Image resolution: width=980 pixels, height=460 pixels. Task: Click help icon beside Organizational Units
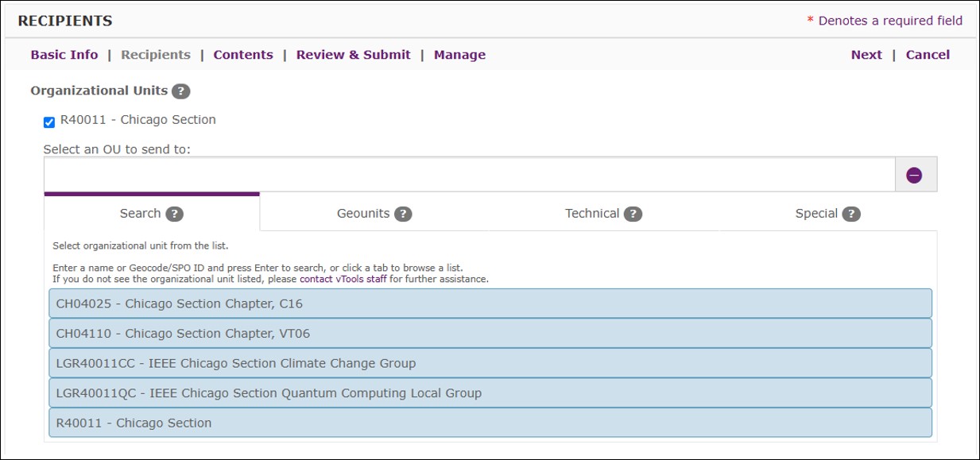(x=181, y=91)
